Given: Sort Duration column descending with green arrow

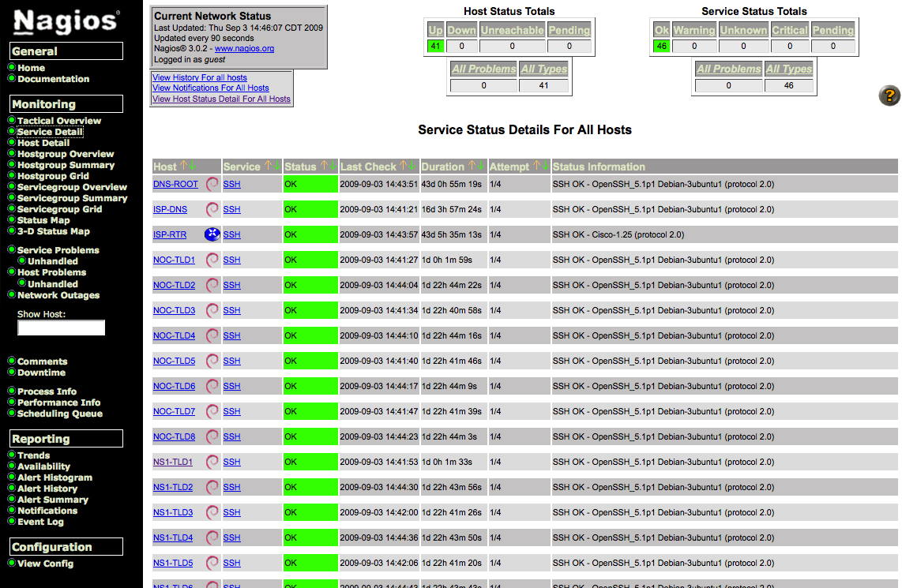Looking at the screenshot, I should [x=481, y=166].
